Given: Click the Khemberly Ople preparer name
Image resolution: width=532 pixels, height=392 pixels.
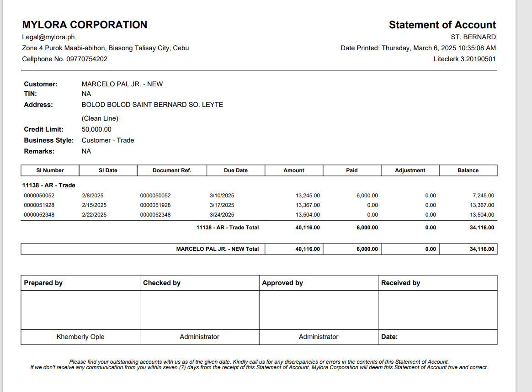Looking at the screenshot, I should (x=80, y=337).
